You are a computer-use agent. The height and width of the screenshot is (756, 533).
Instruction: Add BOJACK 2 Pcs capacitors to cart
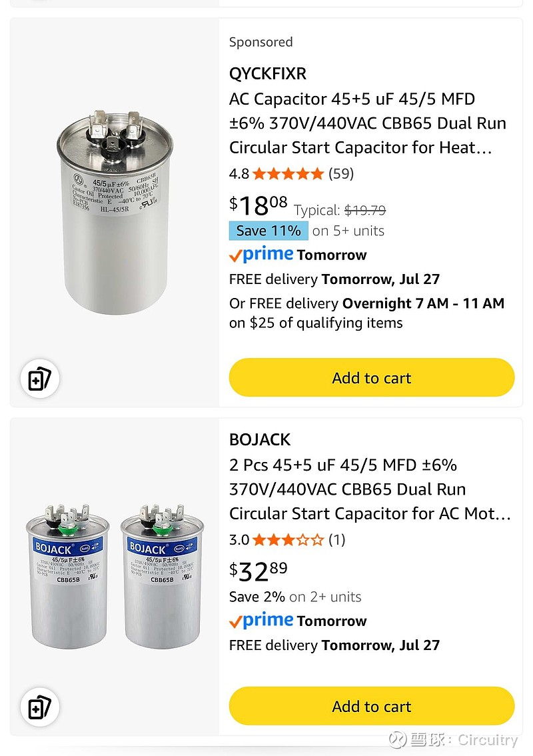coord(372,707)
